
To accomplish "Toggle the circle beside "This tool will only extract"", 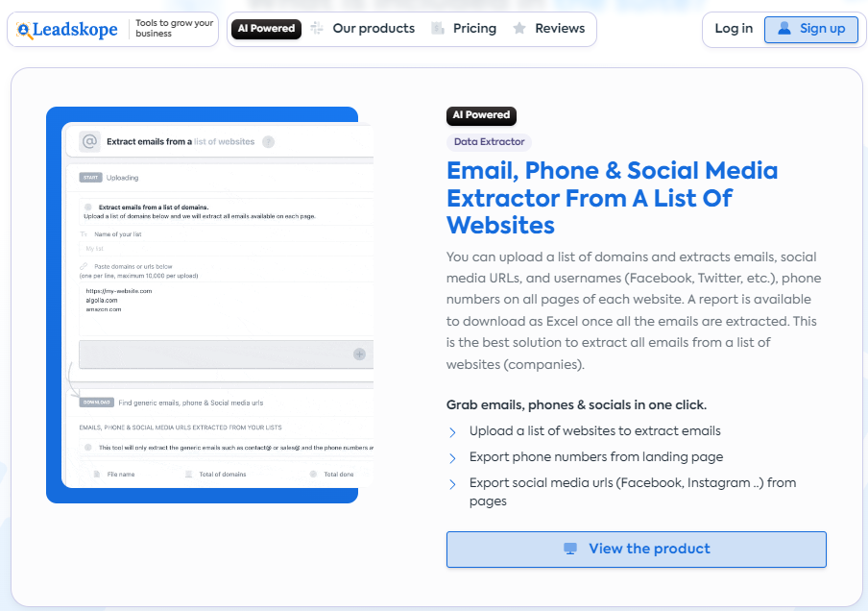I will tap(88, 447).
